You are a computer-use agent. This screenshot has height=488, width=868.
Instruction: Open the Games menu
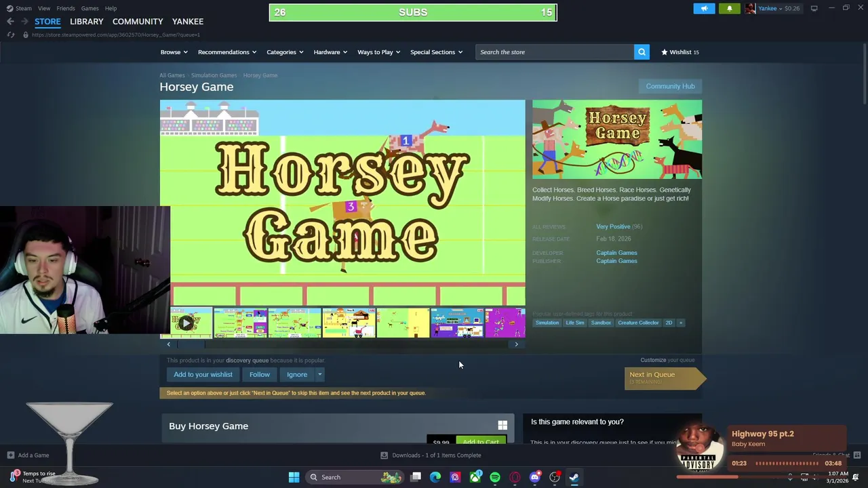pos(90,8)
